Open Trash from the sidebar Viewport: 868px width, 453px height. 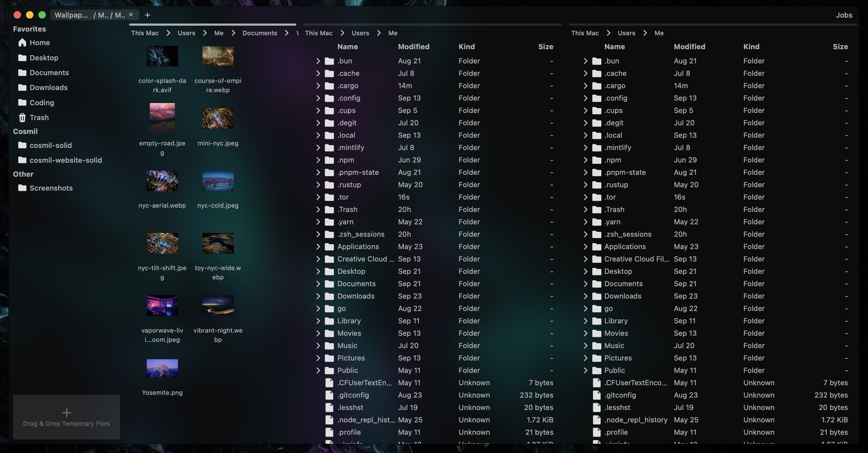pos(39,118)
